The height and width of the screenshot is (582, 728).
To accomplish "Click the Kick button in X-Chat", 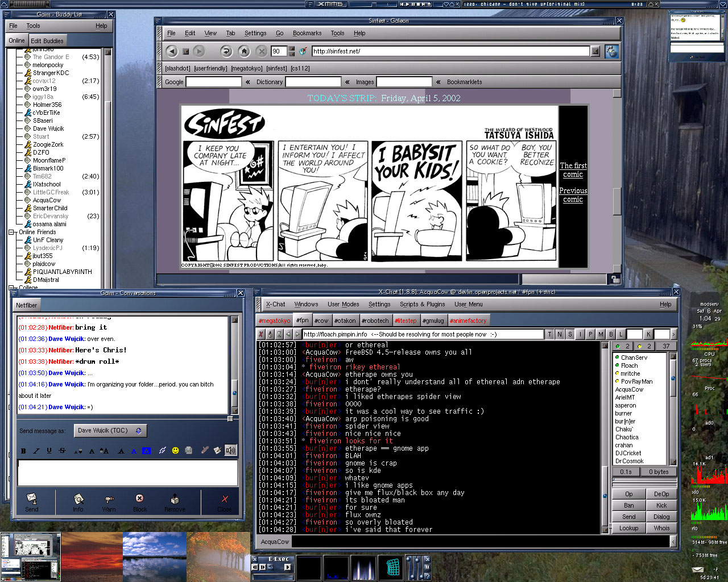I will 661,505.
